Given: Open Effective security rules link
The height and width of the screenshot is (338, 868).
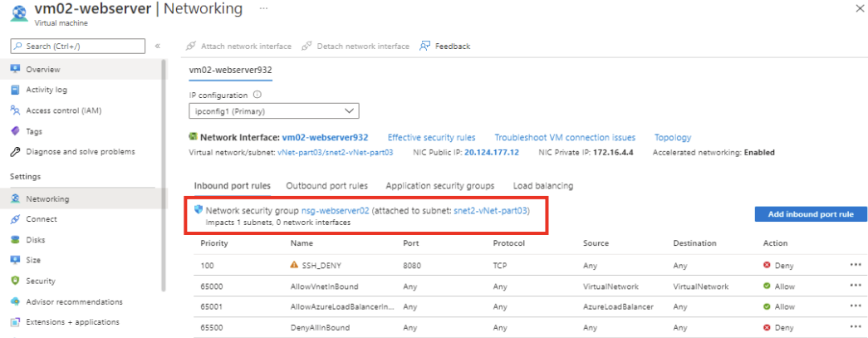Looking at the screenshot, I should pos(431,137).
